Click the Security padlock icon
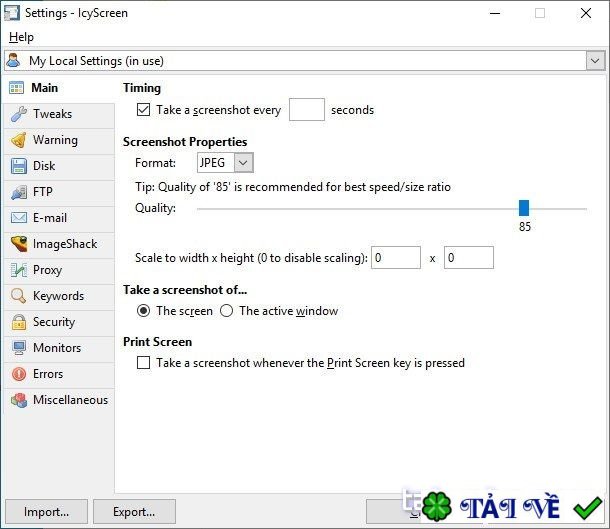This screenshot has width=610, height=529. point(19,322)
